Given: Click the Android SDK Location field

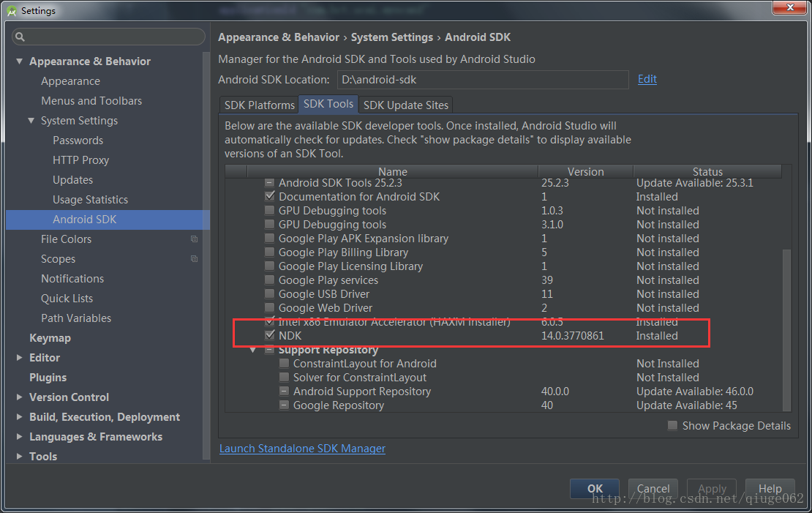Looking at the screenshot, I should coord(483,79).
